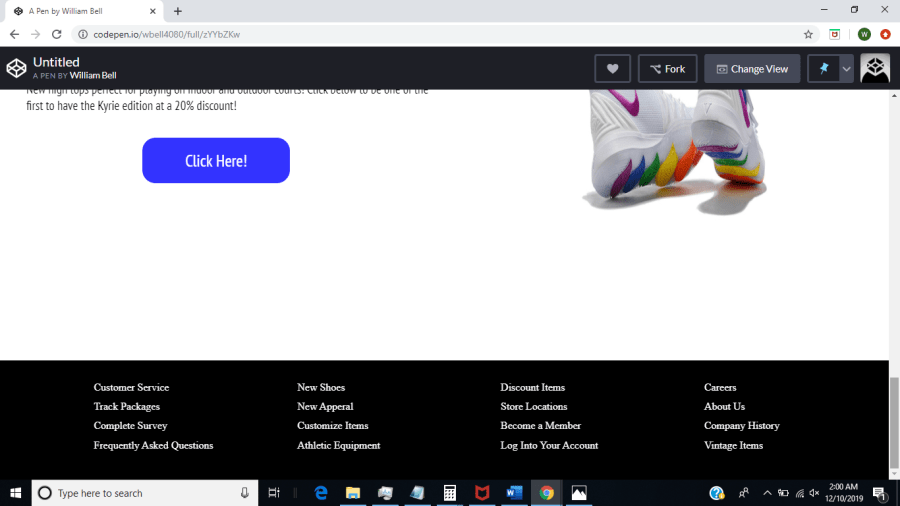Click the browser back arrow
The image size is (900, 506).
[x=14, y=34]
